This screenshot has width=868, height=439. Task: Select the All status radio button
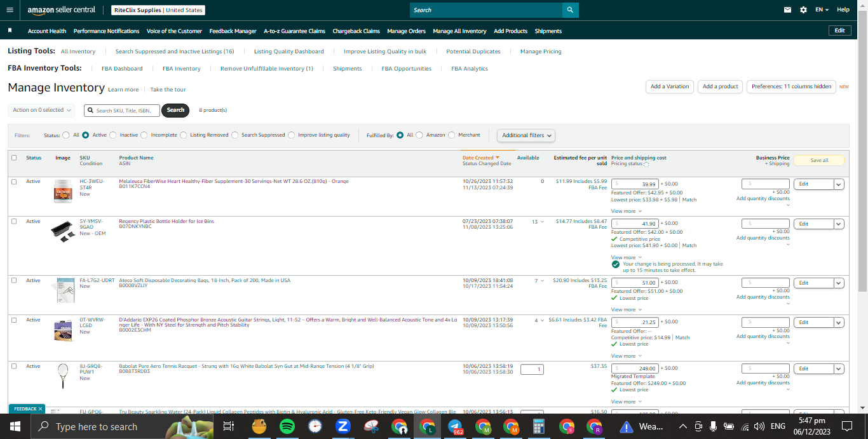[x=66, y=135]
